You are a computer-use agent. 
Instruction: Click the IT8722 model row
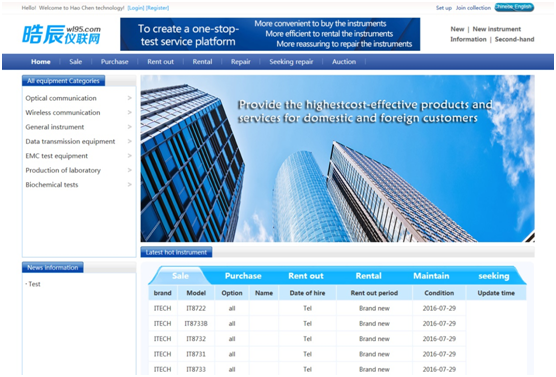tap(337, 308)
